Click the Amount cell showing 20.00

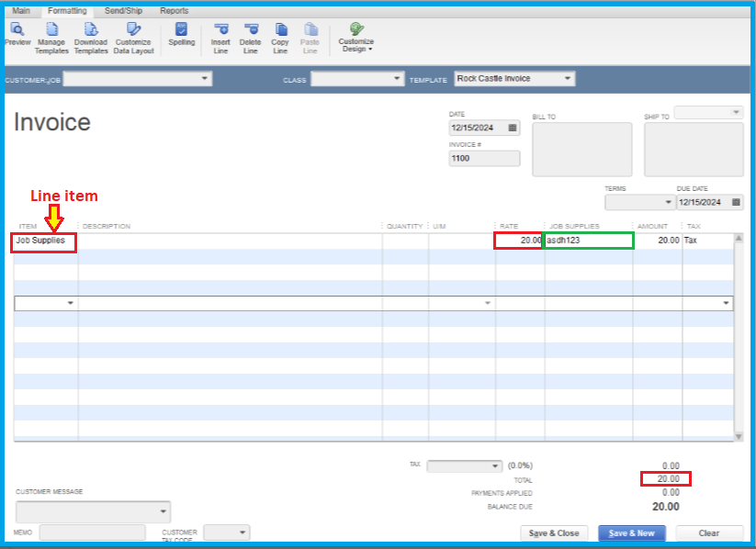658,241
